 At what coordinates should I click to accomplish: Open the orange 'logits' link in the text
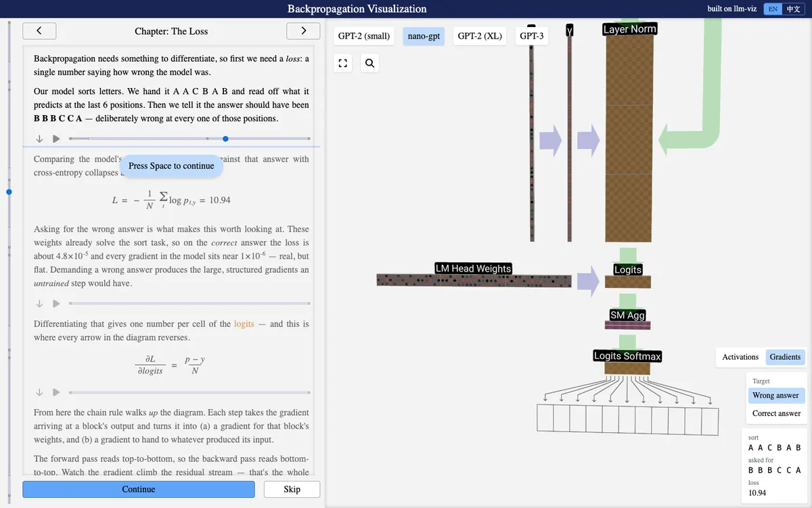244,324
